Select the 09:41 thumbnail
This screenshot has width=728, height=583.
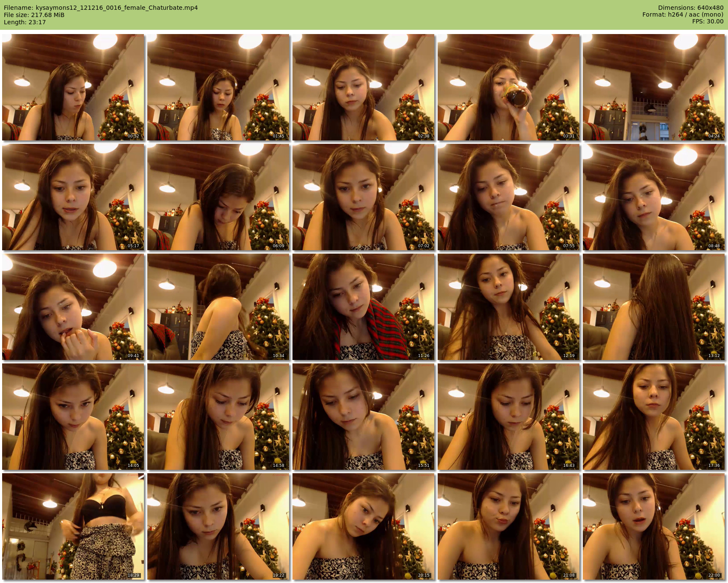(73, 307)
